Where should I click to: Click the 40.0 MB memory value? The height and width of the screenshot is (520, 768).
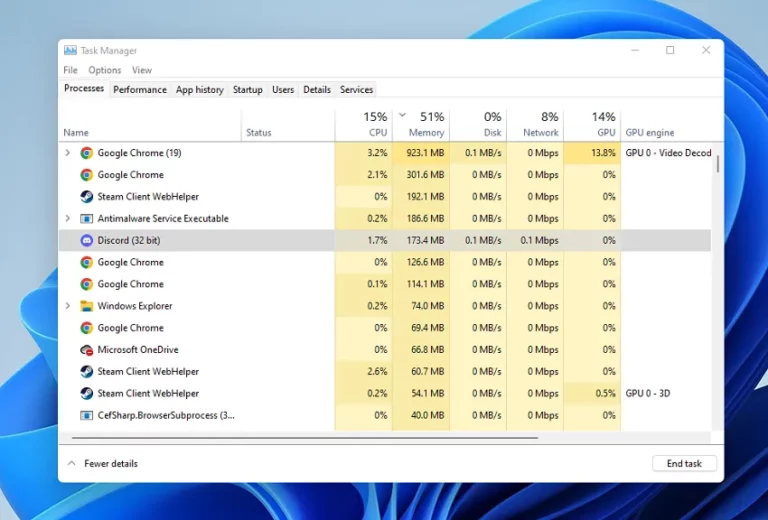click(428, 415)
